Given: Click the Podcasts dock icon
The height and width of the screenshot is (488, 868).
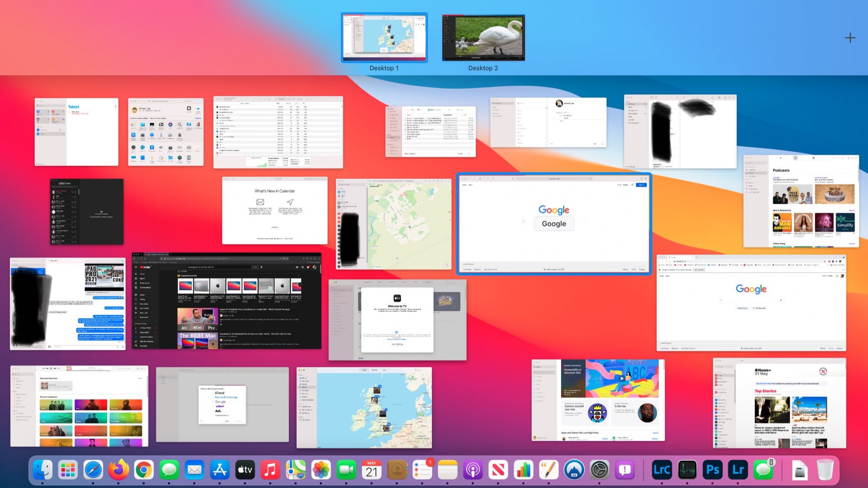Looking at the screenshot, I should tap(473, 470).
